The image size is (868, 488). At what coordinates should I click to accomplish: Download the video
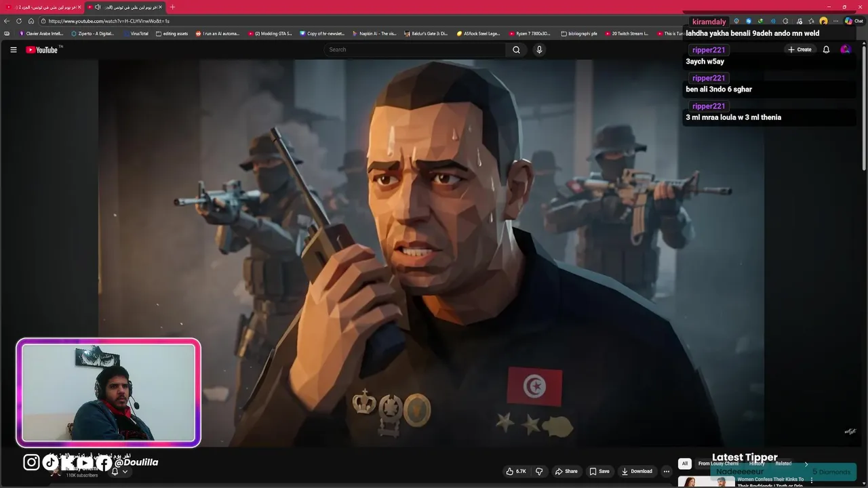[637, 471]
